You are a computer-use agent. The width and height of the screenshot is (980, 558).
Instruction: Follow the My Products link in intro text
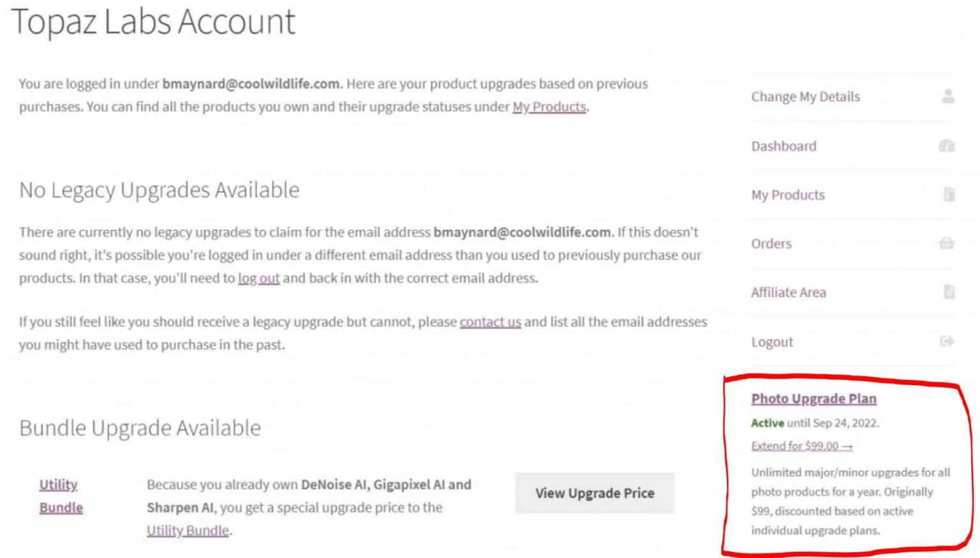(549, 107)
